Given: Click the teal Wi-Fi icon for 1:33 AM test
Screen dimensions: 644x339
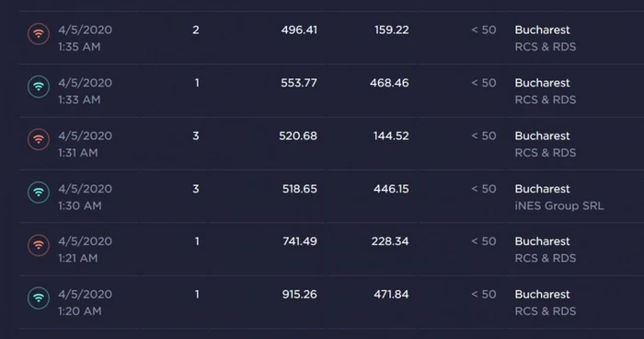Looking at the screenshot, I should [x=39, y=87].
